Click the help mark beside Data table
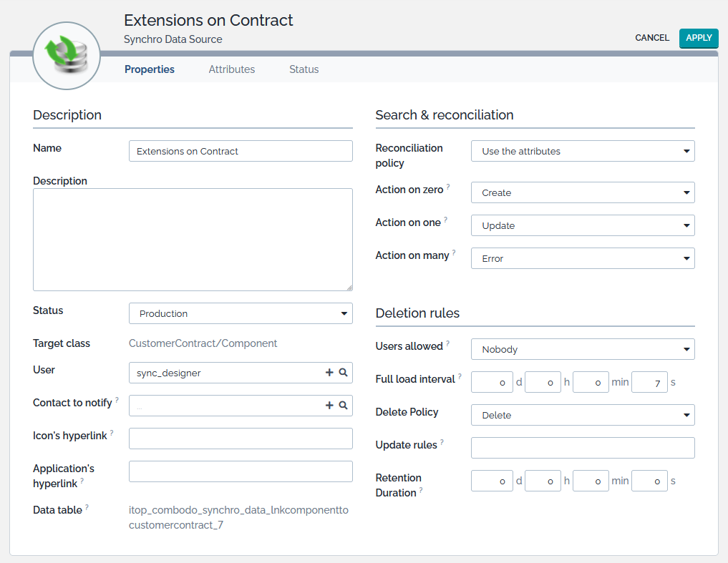The image size is (728, 563). point(87,507)
